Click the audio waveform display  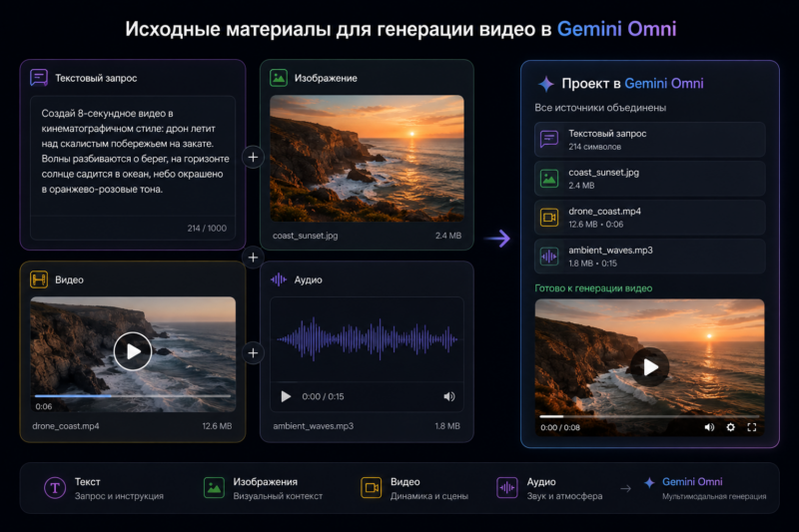coord(367,339)
